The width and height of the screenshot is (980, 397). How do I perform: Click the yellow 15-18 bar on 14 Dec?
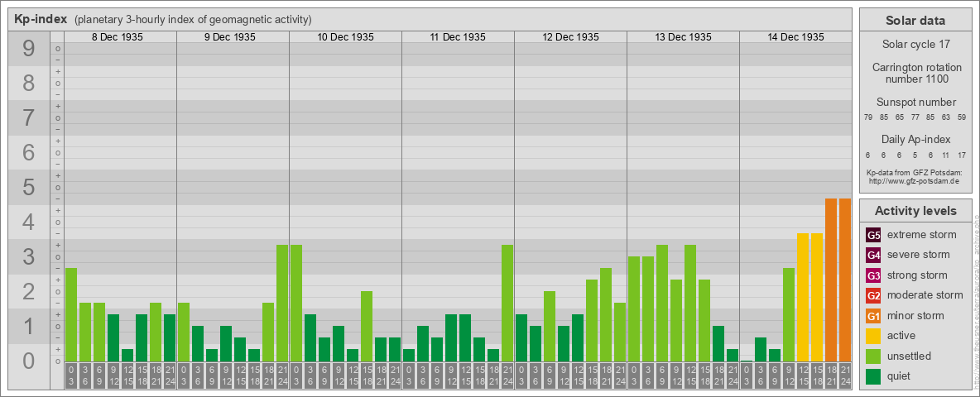coord(817,297)
